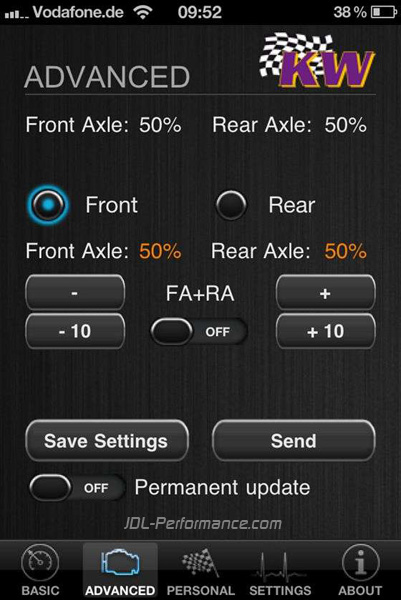Decrease damping with the minus button
The height and width of the screenshot is (600, 401).
click(x=75, y=293)
